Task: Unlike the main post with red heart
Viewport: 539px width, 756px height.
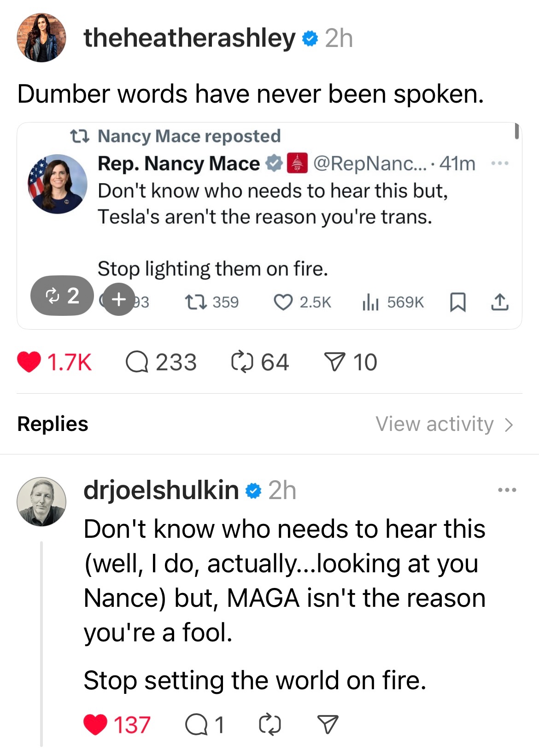Action: coord(29,362)
